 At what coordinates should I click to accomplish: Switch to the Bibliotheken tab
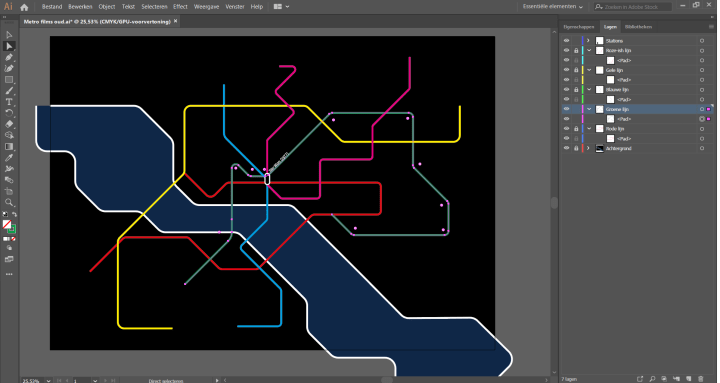[x=638, y=27]
